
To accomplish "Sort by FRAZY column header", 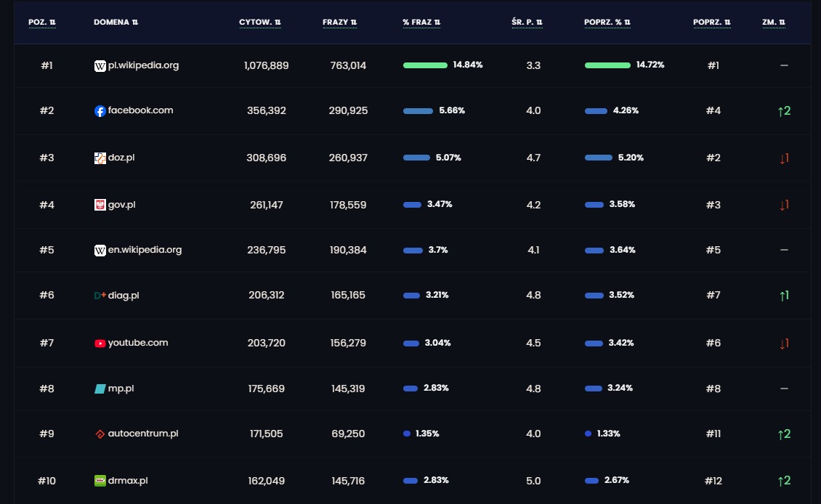I will coord(340,22).
